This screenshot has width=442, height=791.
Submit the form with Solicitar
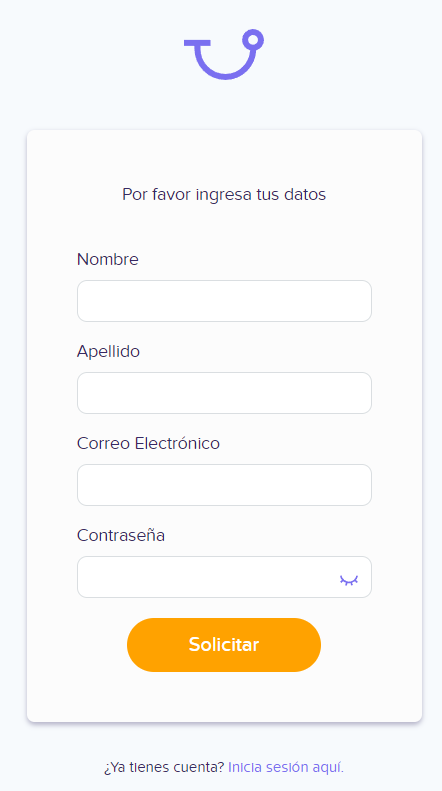click(224, 645)
